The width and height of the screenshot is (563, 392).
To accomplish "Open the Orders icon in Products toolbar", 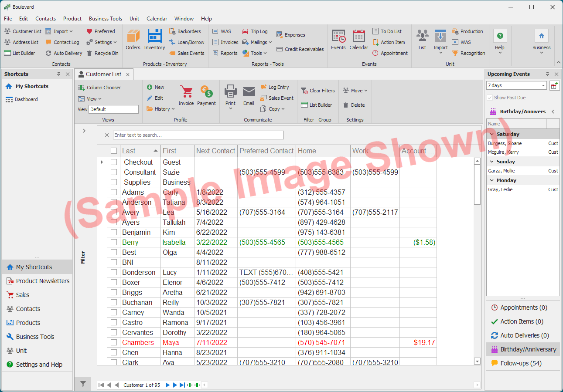I will (x=133, y=40).
